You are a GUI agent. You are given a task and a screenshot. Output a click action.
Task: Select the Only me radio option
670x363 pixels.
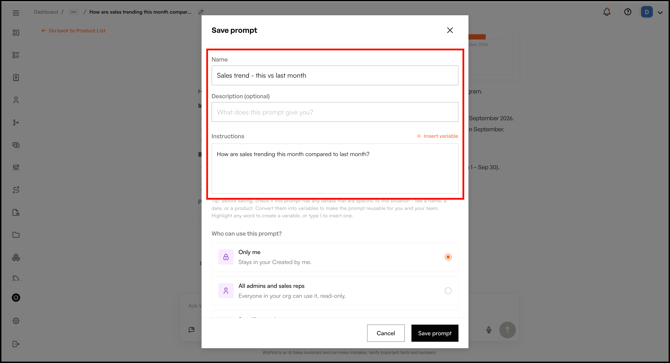448,257
